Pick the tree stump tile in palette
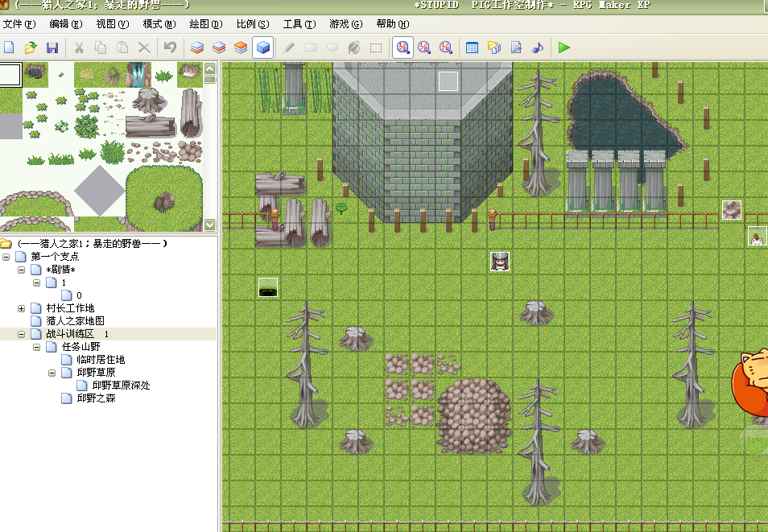This screenshot has width=768, height=532. click(x=148, y=100)
